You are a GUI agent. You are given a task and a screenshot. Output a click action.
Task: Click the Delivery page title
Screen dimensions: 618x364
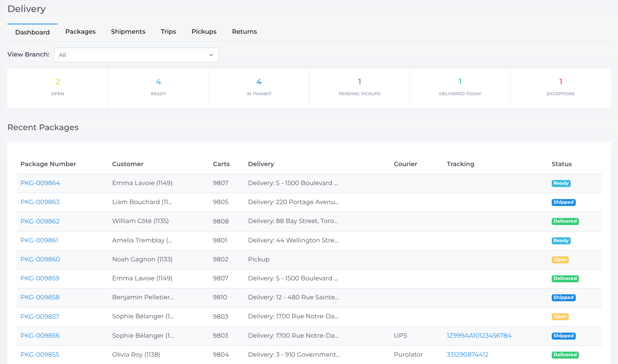click(x=27, y=9)
